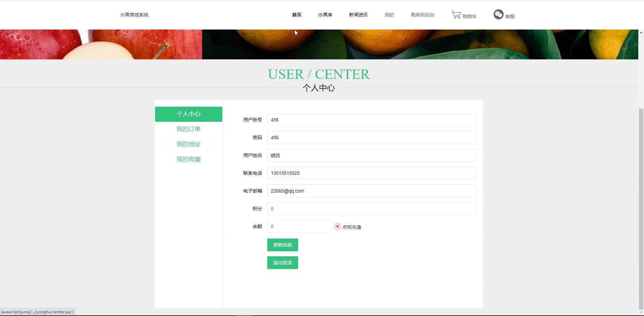Click the 购物车 text label

469,16
